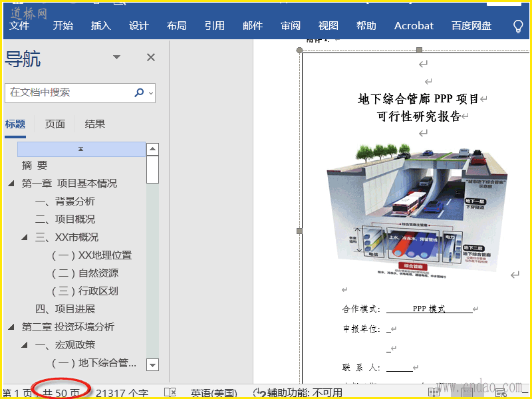Screen dimensions: 532x399
Task: Switch to the 页面 navigation tab
Action: [x=55, y=124]
